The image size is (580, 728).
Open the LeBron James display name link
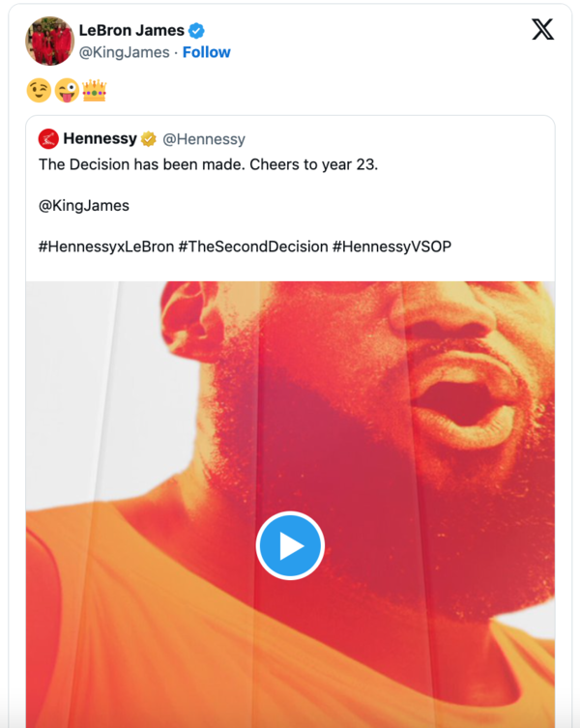[131, 31]
